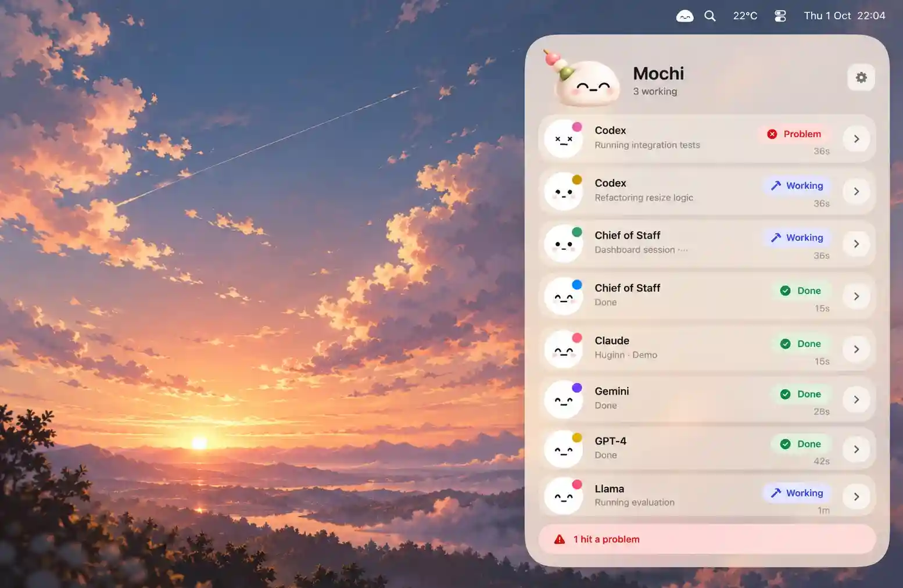The width and height of the screenshot is (903, 588).
Task: Click the Working badge on Llama row
Action: (797, 493)
